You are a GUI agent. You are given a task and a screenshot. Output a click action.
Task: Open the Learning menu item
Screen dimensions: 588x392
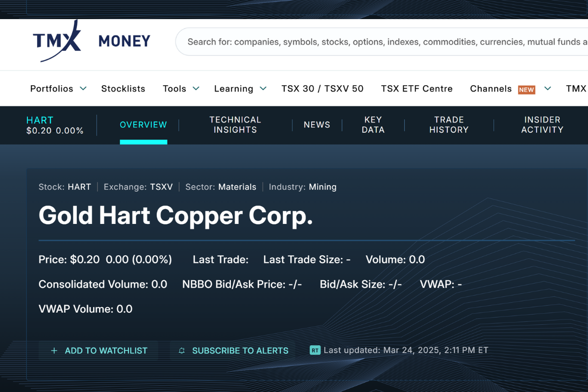[x=234, y=89]
